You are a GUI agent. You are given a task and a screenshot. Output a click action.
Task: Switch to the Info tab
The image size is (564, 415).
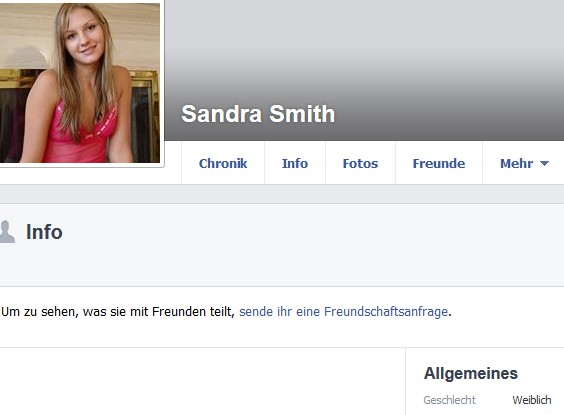point(295,163)
